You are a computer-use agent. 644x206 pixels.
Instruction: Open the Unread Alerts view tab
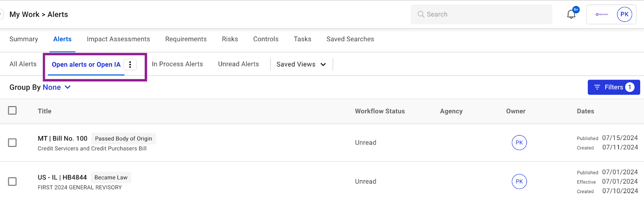238,64
